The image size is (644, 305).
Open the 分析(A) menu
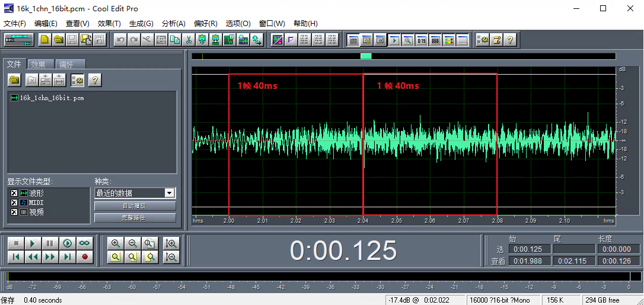[173, 24]
